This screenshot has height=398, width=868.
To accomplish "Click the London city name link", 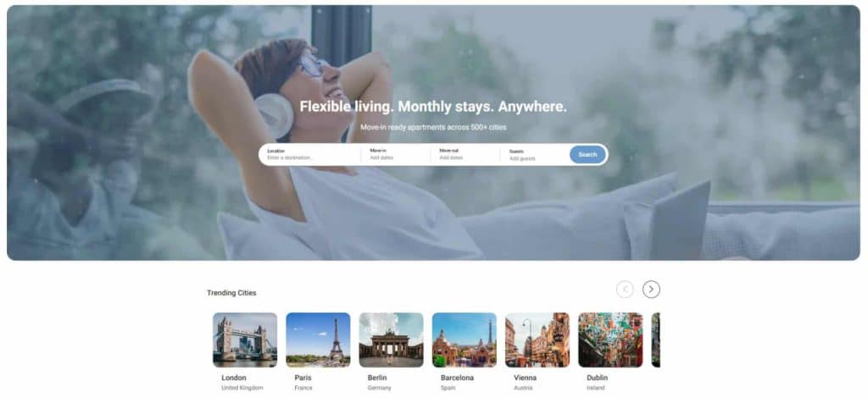I will click(234, 378).
